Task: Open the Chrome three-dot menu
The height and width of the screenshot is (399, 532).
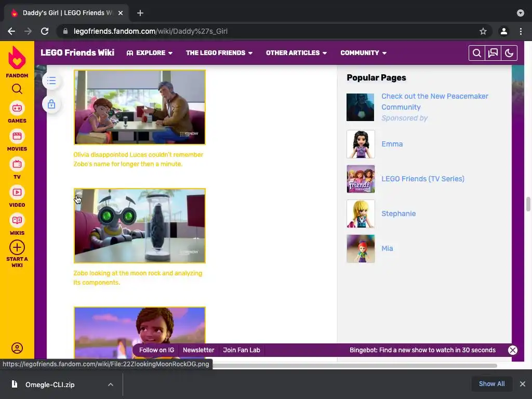Action: [521, 31]
